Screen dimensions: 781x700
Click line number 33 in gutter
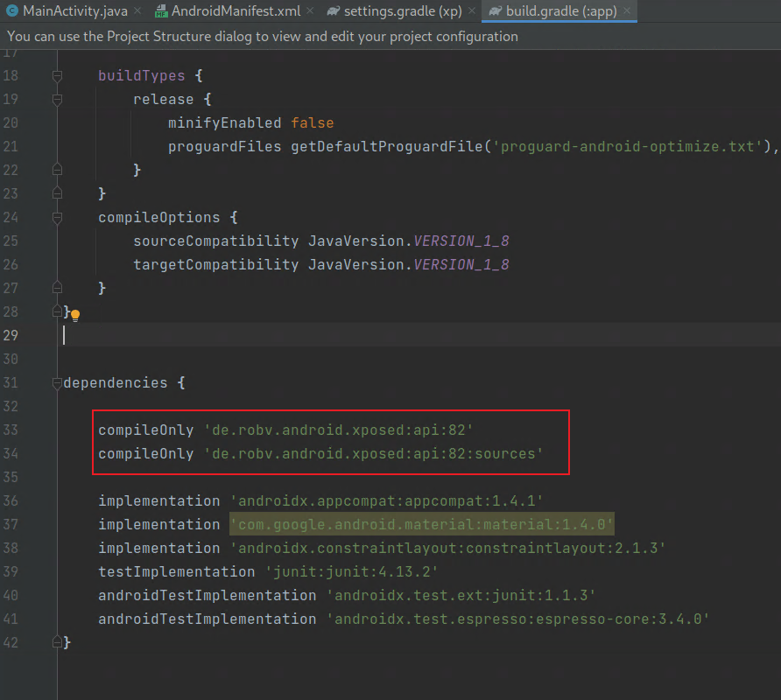click(11, 430)
